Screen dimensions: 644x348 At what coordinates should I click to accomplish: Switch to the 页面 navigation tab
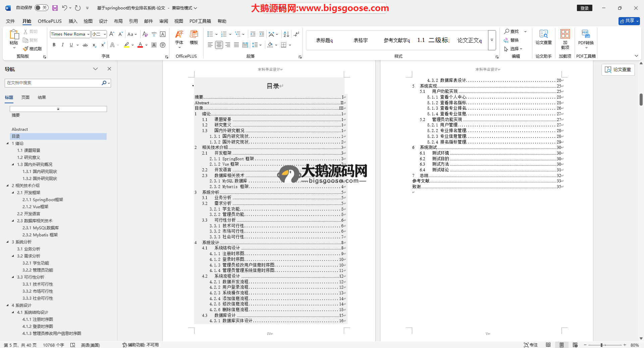[x=25, y=98]
